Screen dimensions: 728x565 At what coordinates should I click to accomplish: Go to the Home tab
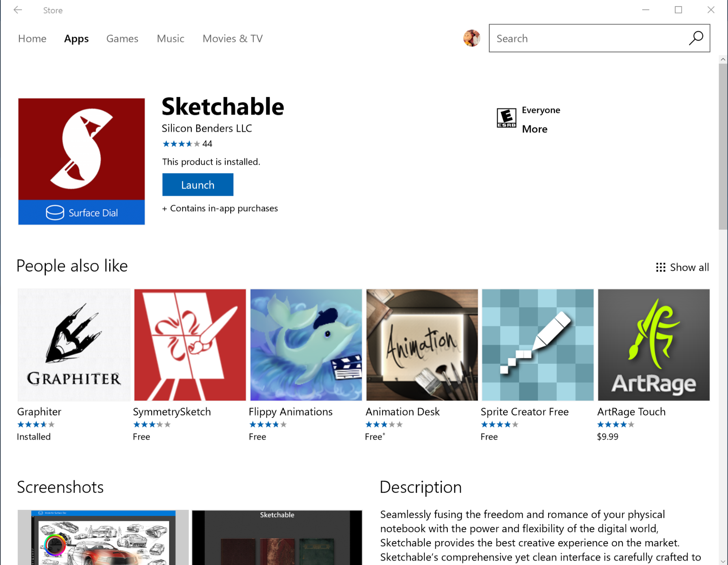coord(32,39)
